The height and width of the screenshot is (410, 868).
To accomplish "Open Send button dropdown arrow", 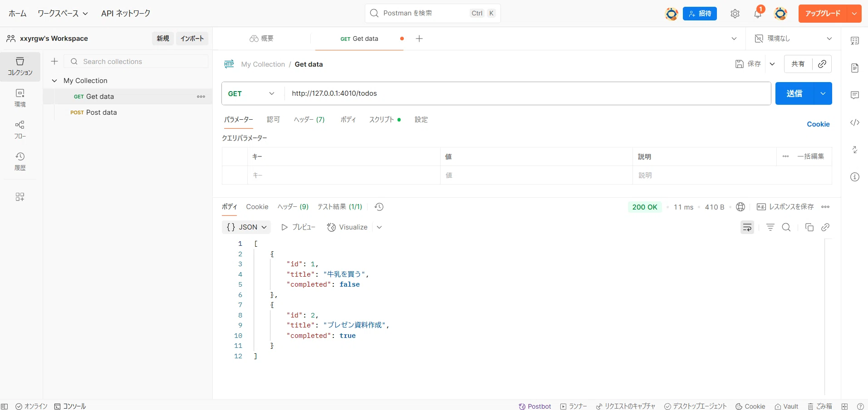I will coord(823,93).
